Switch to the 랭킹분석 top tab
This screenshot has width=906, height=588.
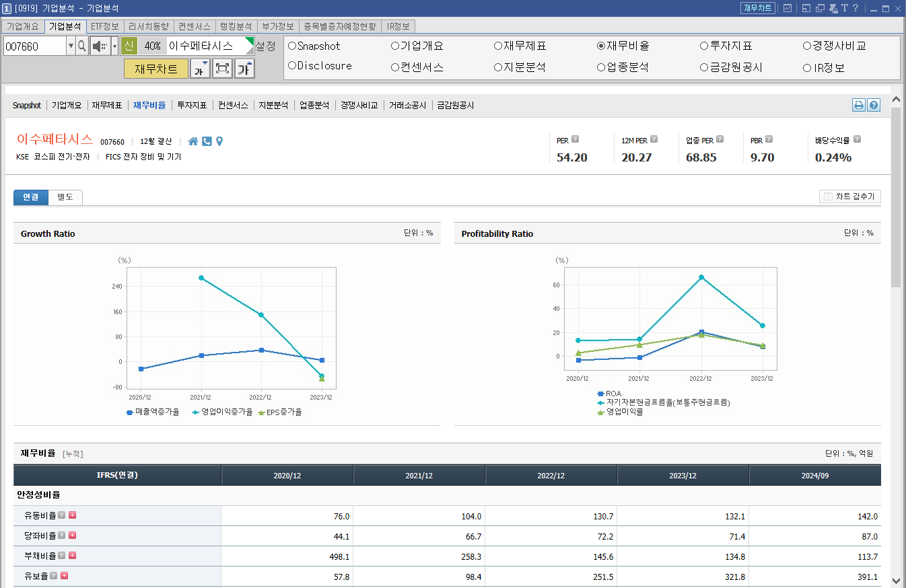tap(236, 26)
